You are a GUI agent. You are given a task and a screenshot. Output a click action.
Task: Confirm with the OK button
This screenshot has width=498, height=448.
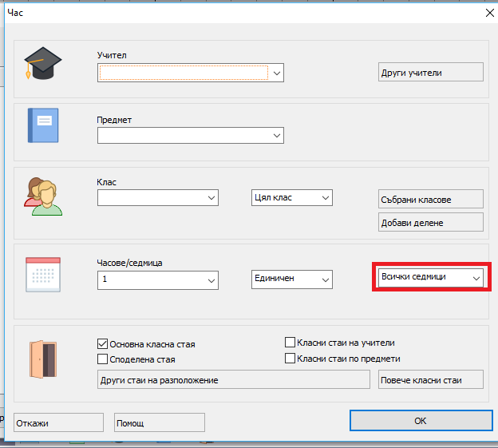point(419,420)
